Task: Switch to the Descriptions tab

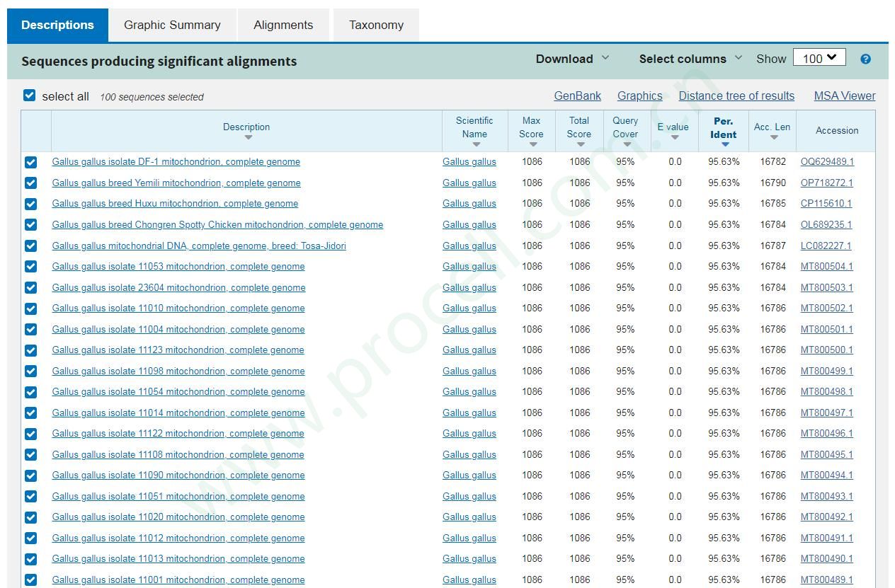Action: pos(57,25)
